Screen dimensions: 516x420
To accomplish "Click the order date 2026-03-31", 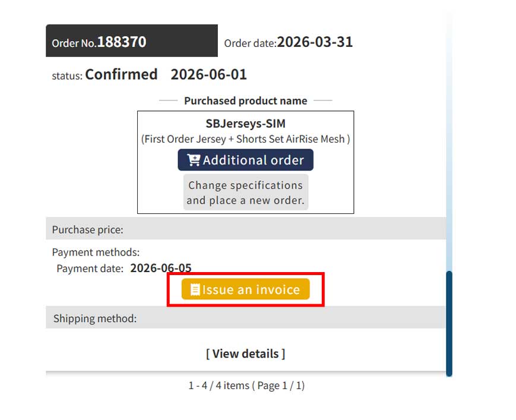I will (315, 42).
